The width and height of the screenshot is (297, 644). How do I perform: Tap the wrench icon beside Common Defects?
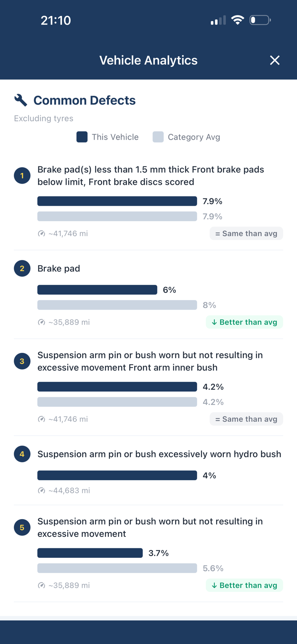[21, 100]
